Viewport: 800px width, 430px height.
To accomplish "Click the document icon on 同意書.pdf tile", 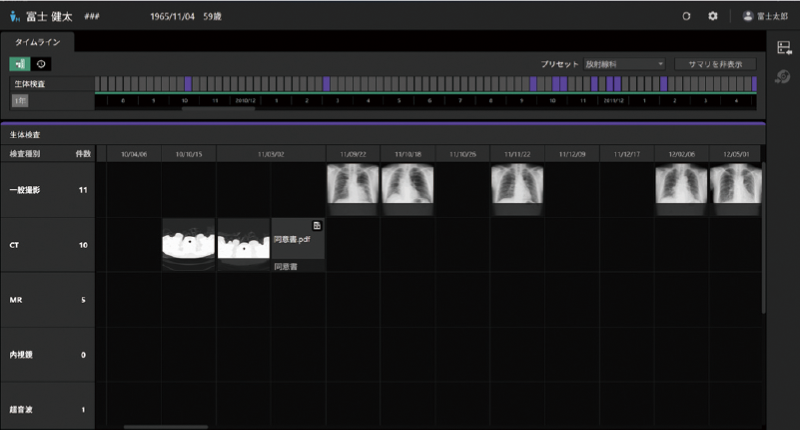I will [x=317, y=225].
